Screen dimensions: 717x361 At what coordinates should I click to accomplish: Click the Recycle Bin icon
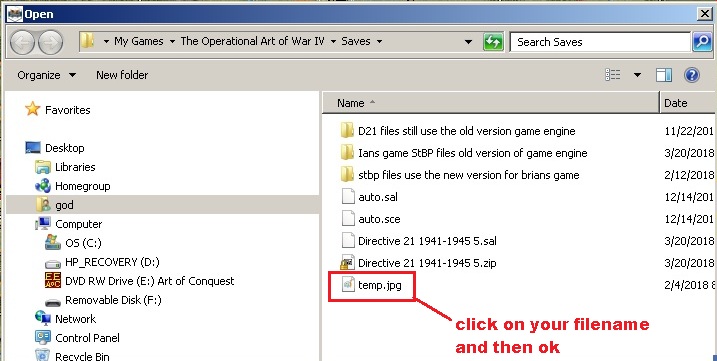43,355
